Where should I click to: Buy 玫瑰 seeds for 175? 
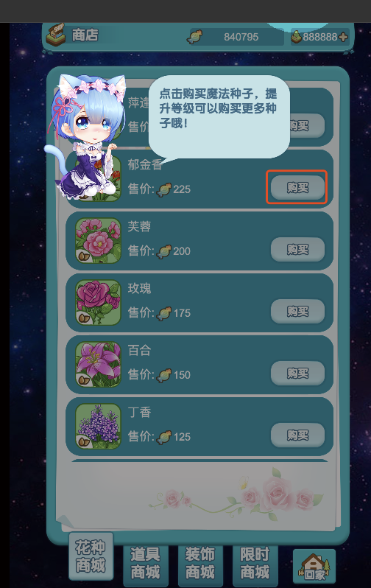tap(297, 311)
